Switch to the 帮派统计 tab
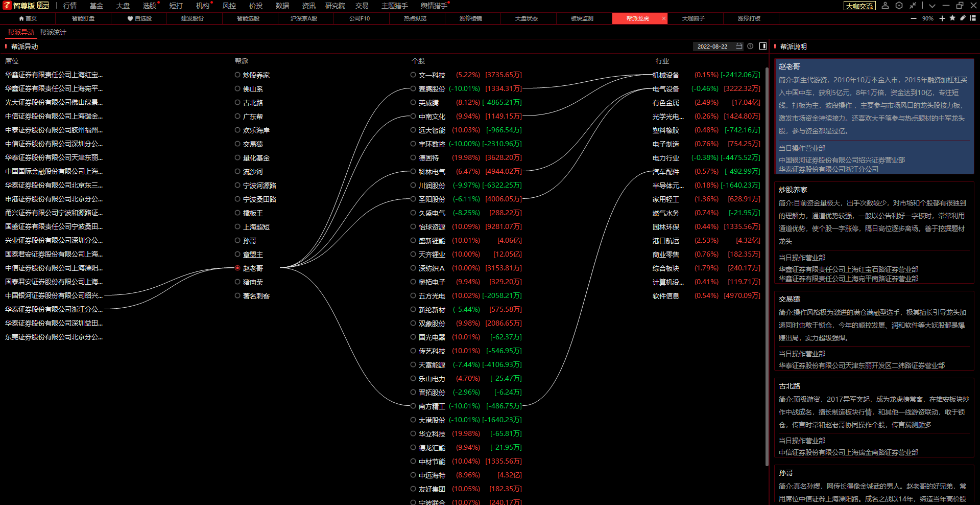The height and width of the screenshot is (505, 980). click(53, 32)
